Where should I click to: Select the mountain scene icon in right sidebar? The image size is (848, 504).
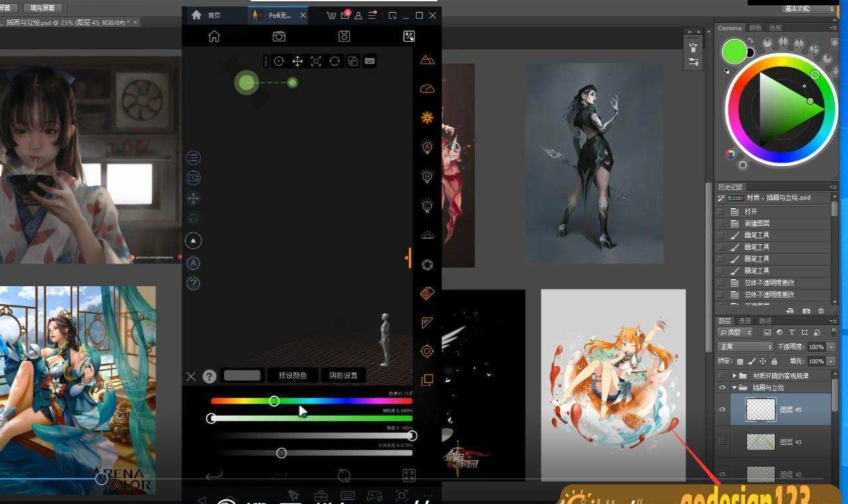[x=427, y=60]
